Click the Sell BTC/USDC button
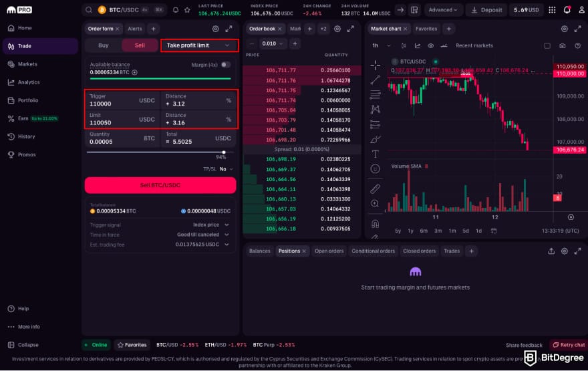This screenshot has height=371, width=588. (x=160, y=185)
